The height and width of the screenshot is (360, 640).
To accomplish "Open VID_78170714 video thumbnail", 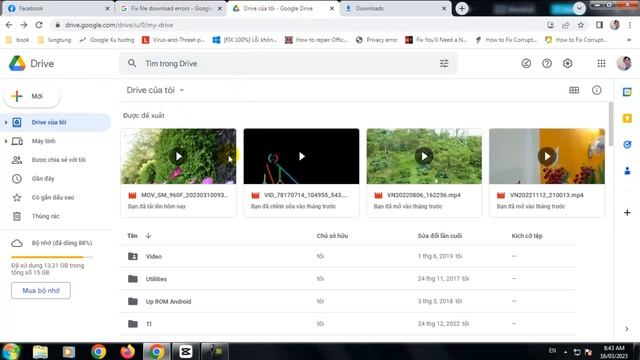I will [x=301, y=156].
